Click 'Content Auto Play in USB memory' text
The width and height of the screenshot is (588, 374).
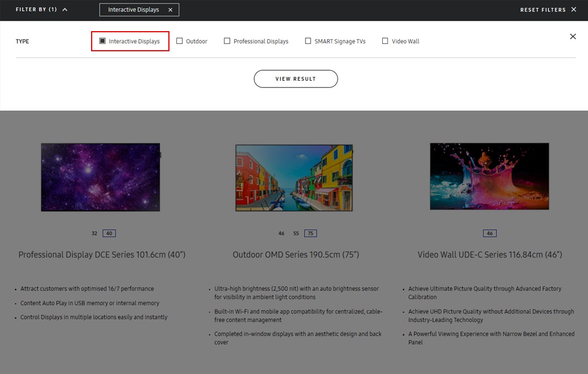(x=89, y=303)
